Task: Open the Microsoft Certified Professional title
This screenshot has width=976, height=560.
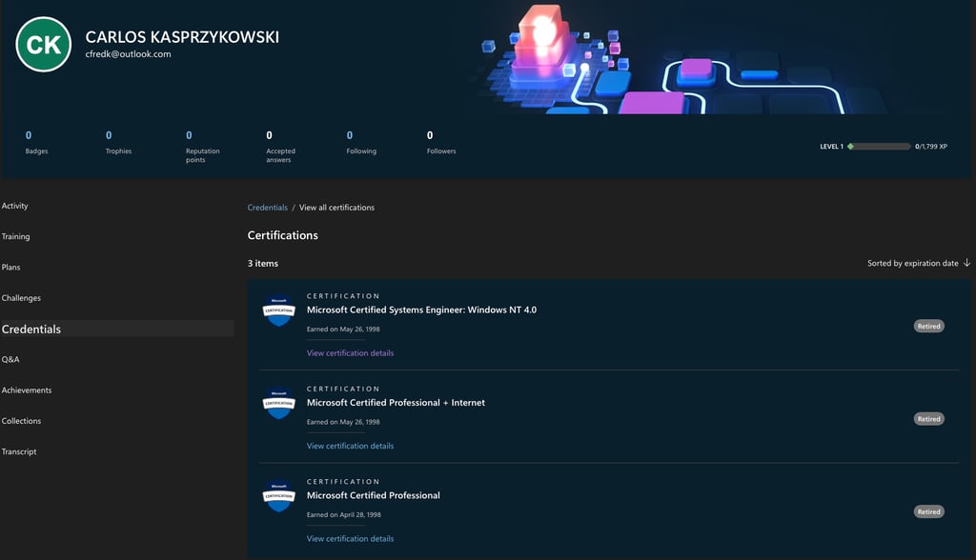Action: 374,495
